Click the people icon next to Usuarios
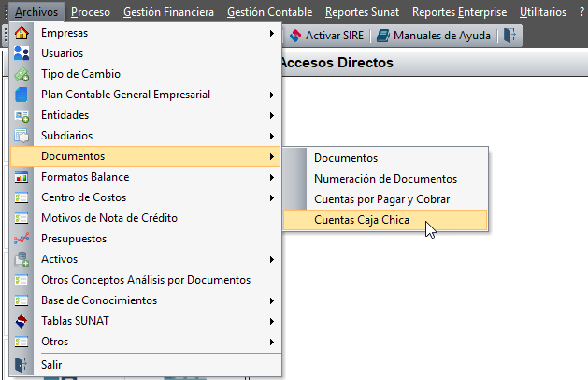 pyautogui.click(x=22, y=53)
